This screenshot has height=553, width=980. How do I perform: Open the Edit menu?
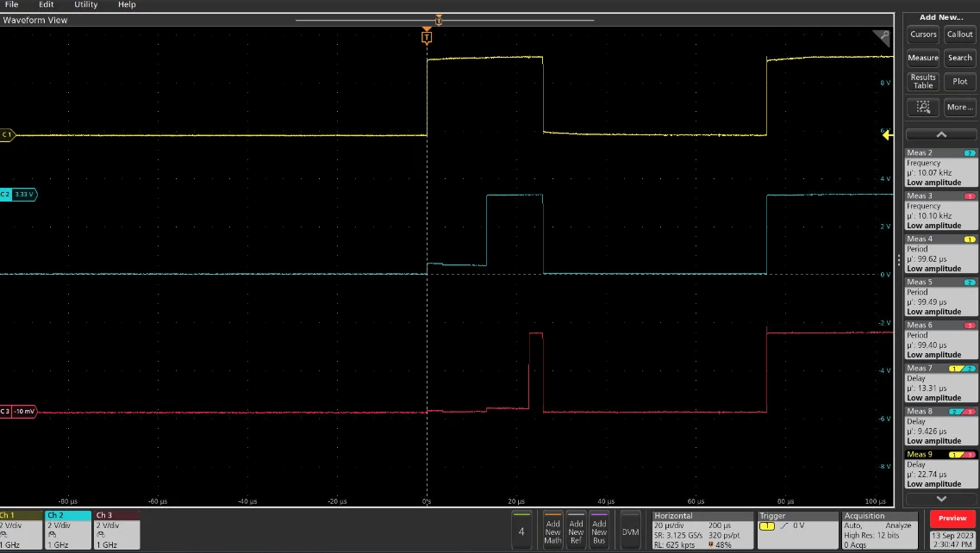click(x=47, y=4)
